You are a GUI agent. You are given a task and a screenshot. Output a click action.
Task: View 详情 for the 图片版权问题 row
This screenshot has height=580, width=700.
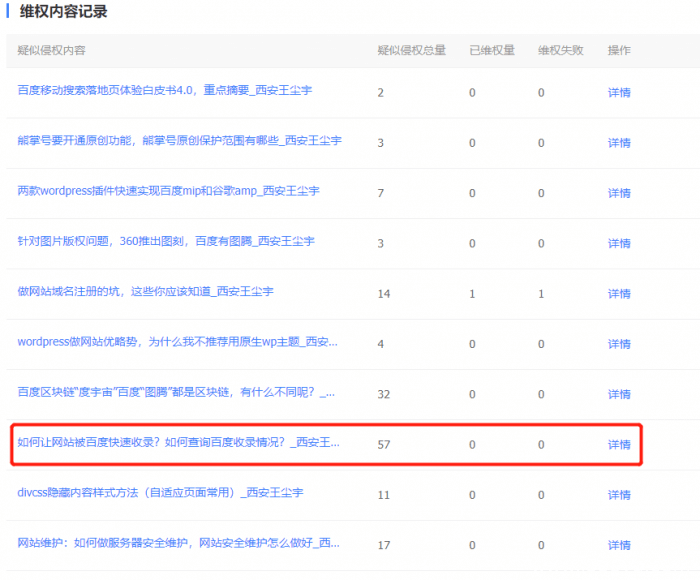point(619,243)
